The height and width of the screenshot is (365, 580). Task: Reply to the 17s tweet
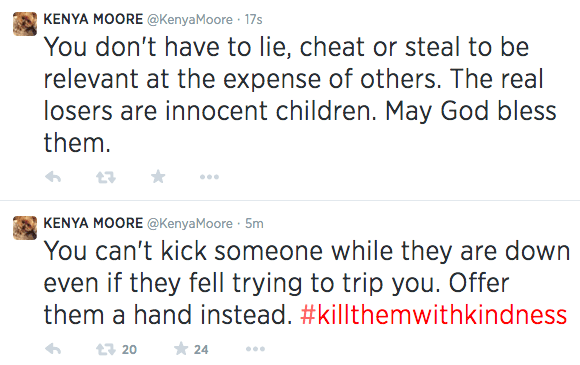pos(53,177)
